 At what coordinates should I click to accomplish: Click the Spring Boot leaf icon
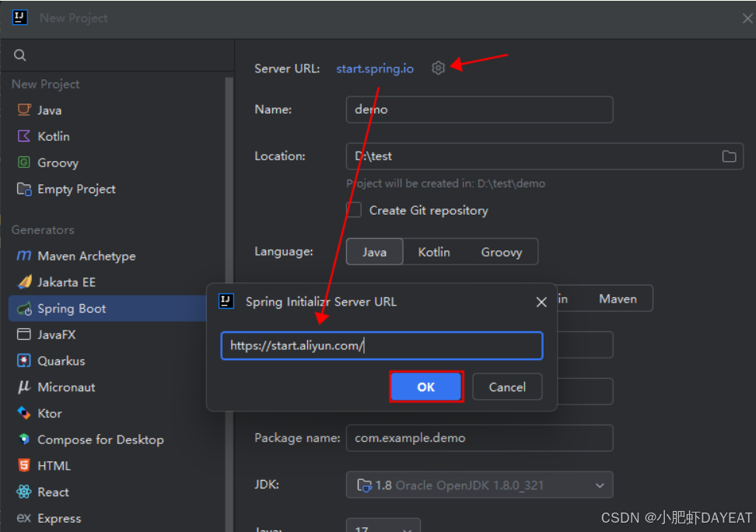point(24,308)
